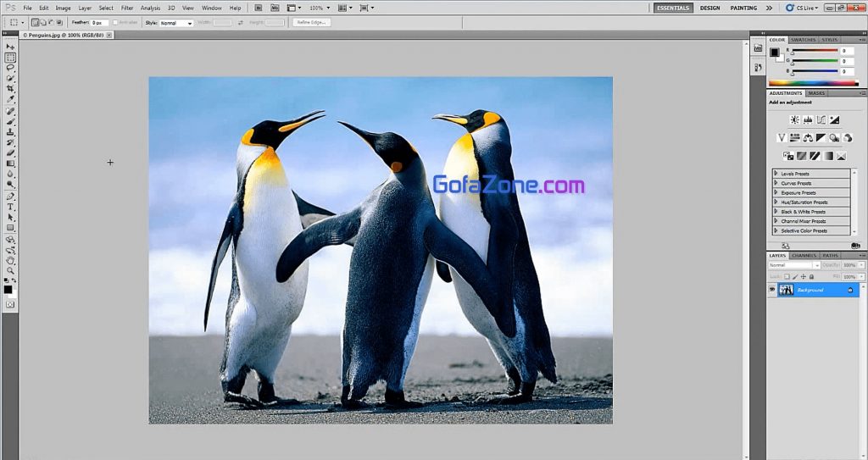The height and width of the screenshot is (460, 868).
Task: Launch Mini Bridge from application bar
Action: tap(275, 8)
